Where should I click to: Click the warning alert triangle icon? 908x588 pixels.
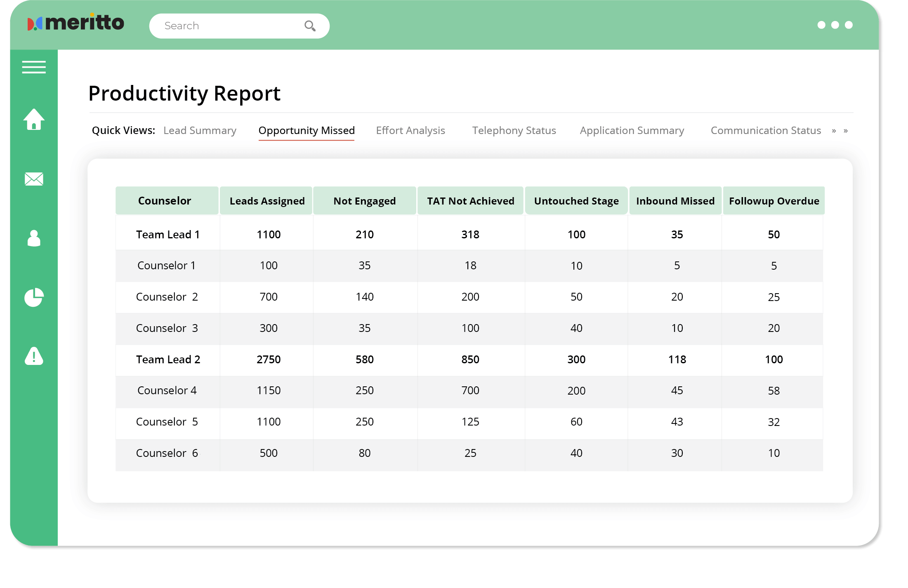pos(34,356)
